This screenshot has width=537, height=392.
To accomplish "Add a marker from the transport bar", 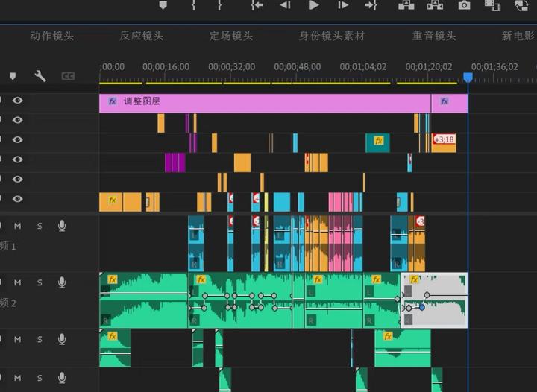I will point(163,5).
